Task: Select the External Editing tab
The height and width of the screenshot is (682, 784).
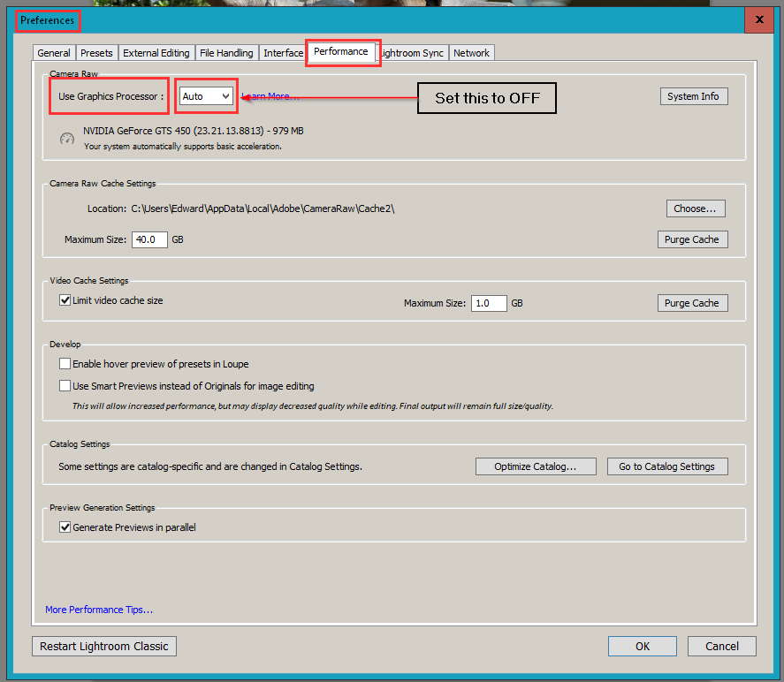Action: pos(156,52)
